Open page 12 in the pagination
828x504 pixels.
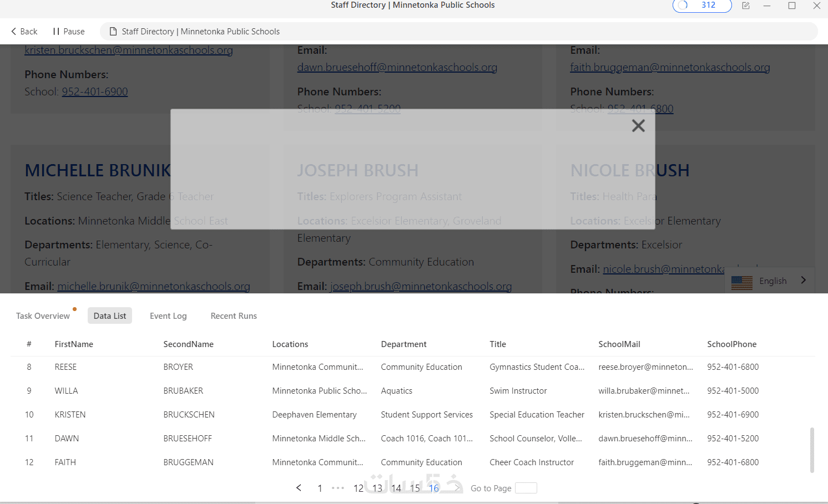click(x=359, y=488)
